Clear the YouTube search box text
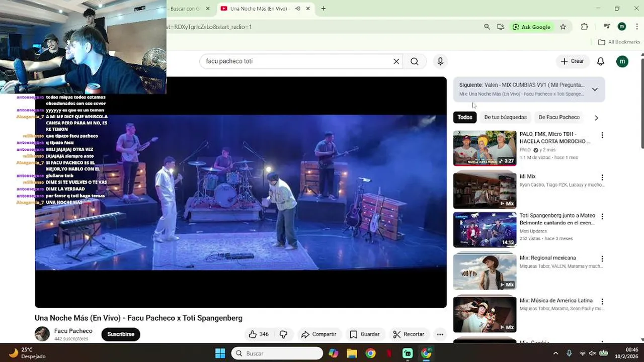This screenshot has width=644, height=362. pyautogui.click(x=396, y=61)
